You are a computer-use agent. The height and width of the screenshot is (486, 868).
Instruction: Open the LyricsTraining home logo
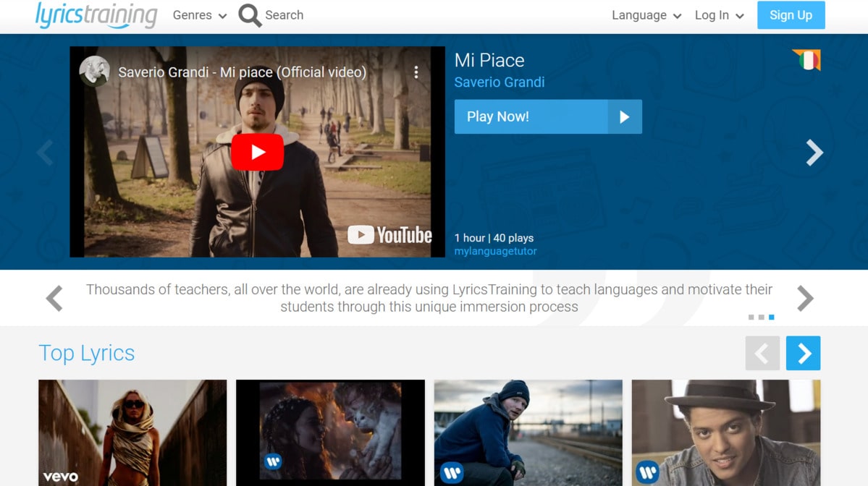96,15
